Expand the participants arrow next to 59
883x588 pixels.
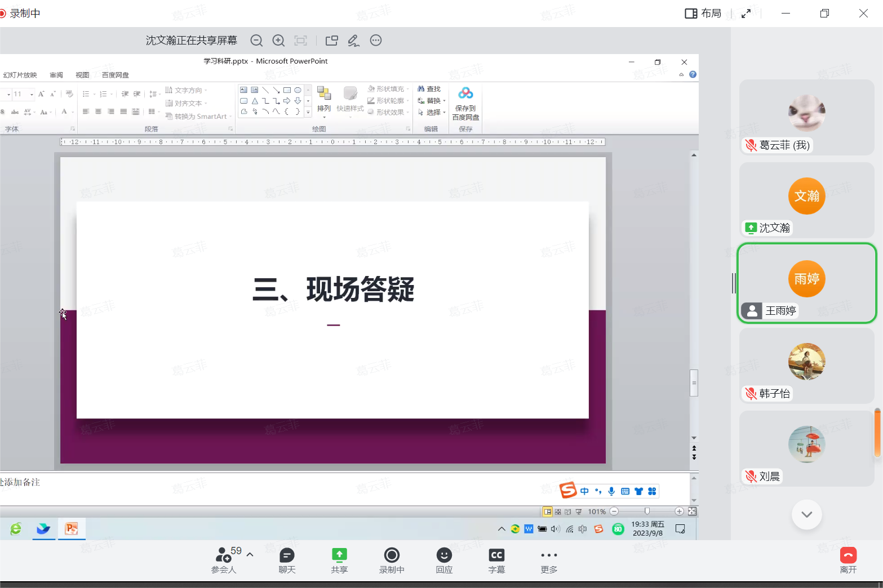250,555
